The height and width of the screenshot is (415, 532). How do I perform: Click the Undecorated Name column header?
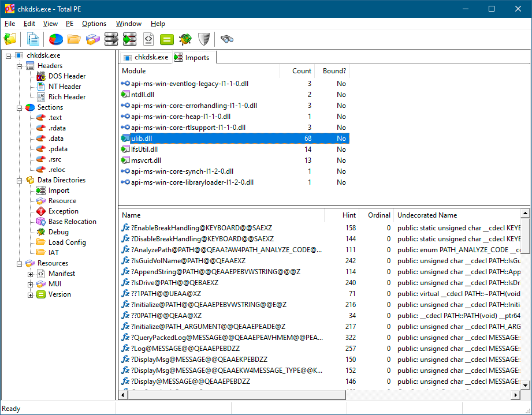pyautogui.click(x=427, y=215)
